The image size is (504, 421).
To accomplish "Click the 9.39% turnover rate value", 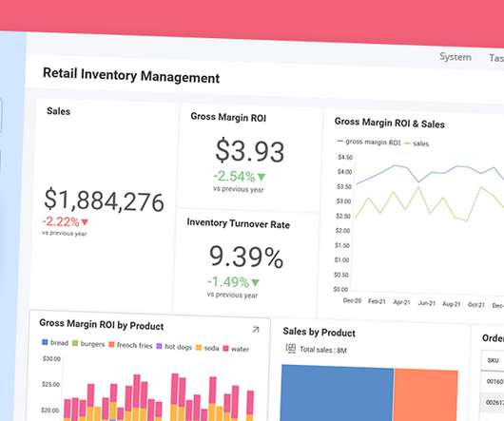I will point(246,257).
